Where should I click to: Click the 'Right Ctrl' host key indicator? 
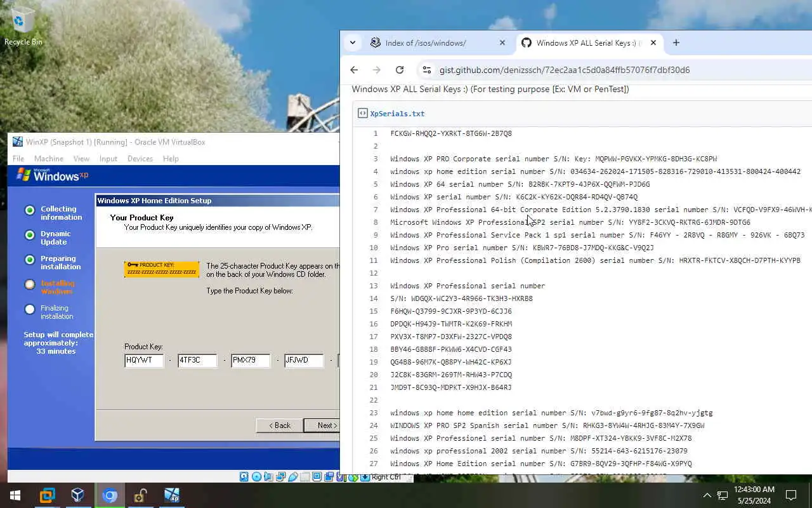tap(386, 477)
